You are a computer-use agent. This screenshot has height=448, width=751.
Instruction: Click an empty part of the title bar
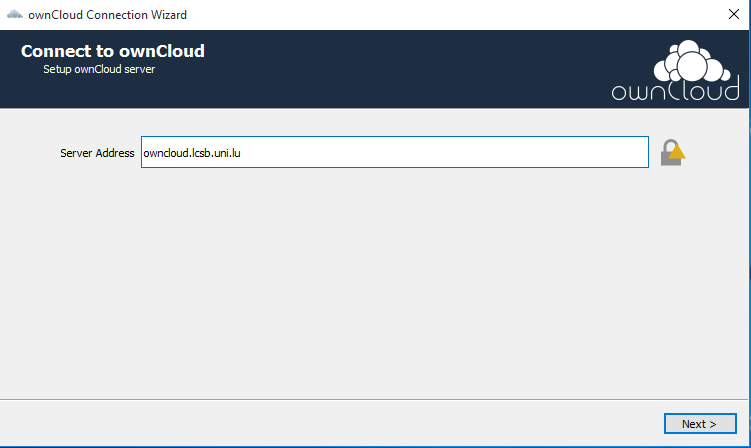[450, 15]
